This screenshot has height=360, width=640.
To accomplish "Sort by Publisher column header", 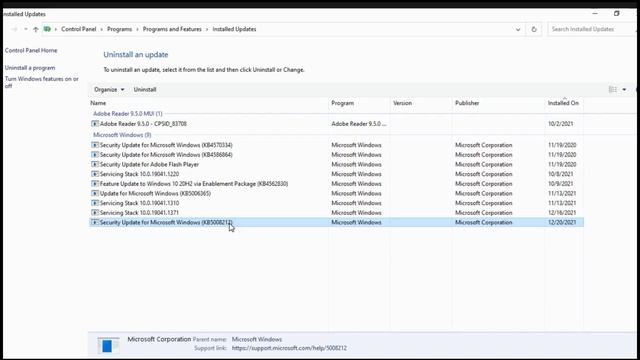I will point(467,103).
